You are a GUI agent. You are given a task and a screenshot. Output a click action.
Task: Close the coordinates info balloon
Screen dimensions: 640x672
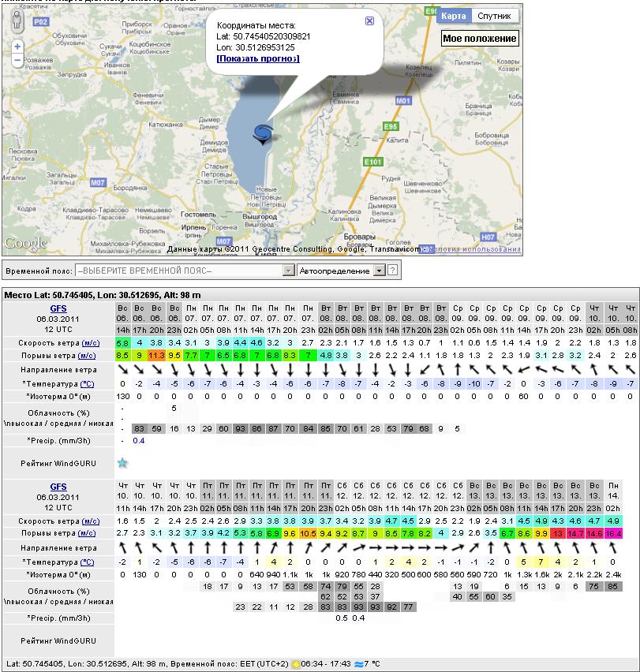(x=369, y=21)
